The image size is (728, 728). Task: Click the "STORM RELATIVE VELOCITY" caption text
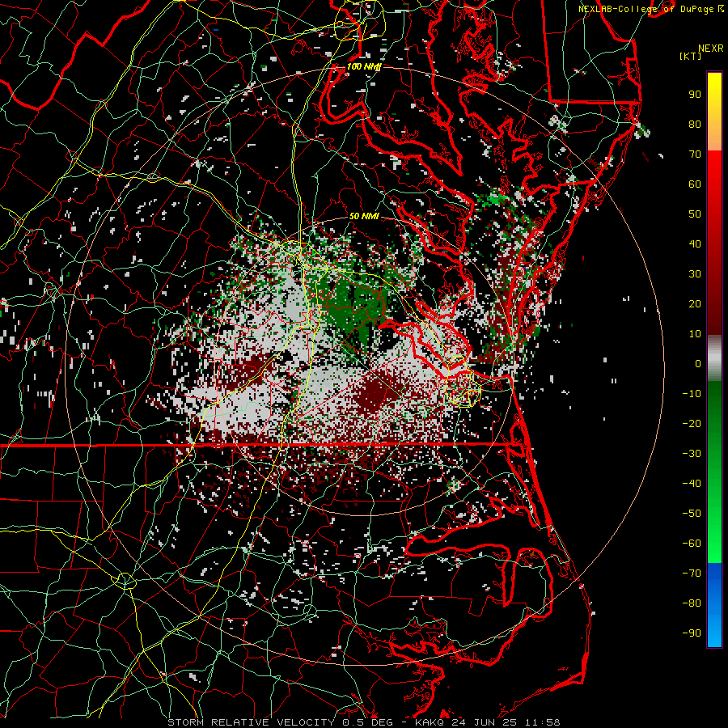point(251,722)
